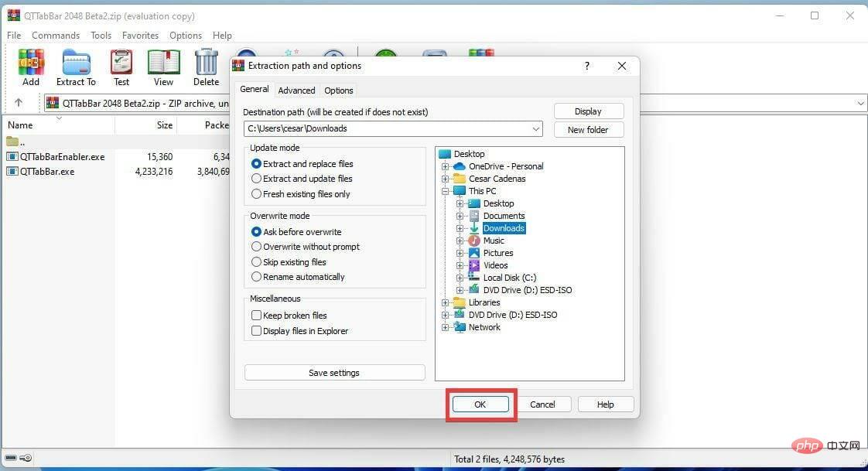The height and width of the screenshot is (471, 868).
Task: Open the Commands menu
Action: pos(56,36)
